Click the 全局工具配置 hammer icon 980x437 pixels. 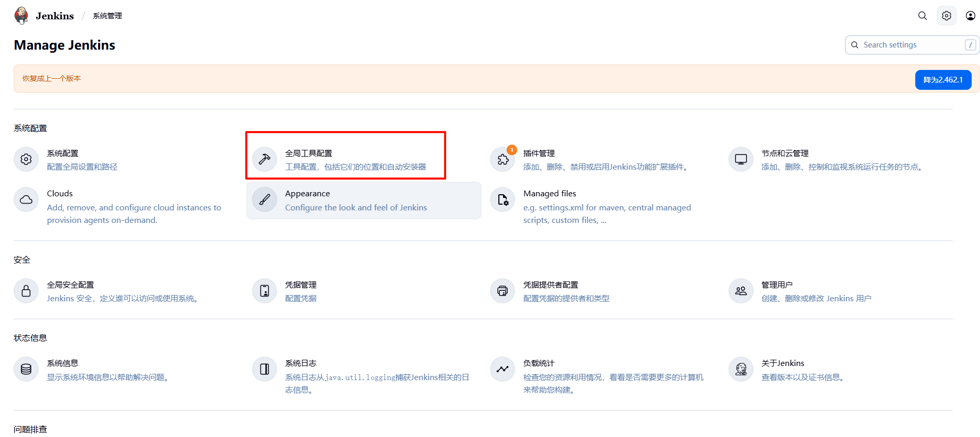pos(265,159)
